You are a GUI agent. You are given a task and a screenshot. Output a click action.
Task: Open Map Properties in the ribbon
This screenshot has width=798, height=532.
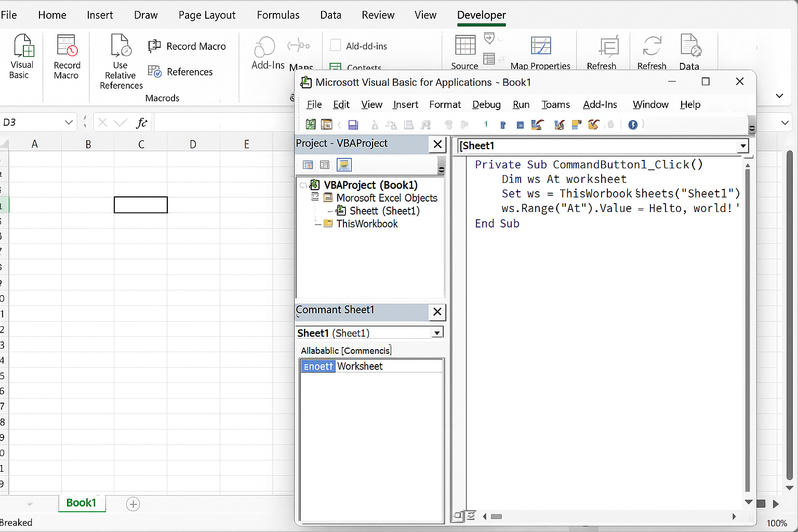(540, 52)
